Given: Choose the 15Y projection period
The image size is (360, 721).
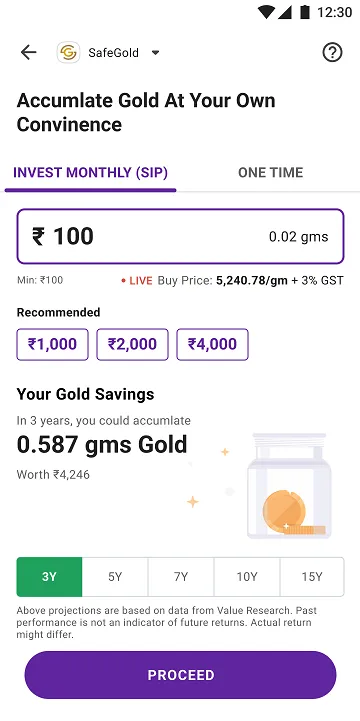Looking at the screenshot, I should pos(312,577).
